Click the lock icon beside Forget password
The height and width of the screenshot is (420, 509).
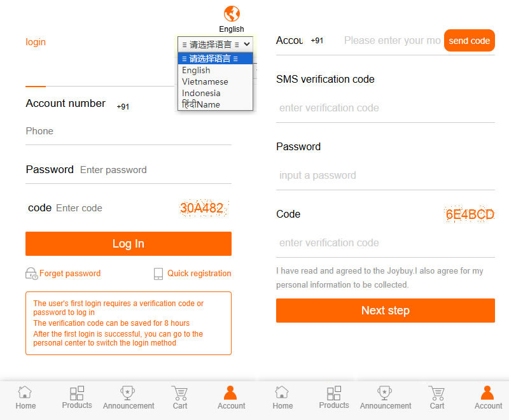(x=31, y=274)
